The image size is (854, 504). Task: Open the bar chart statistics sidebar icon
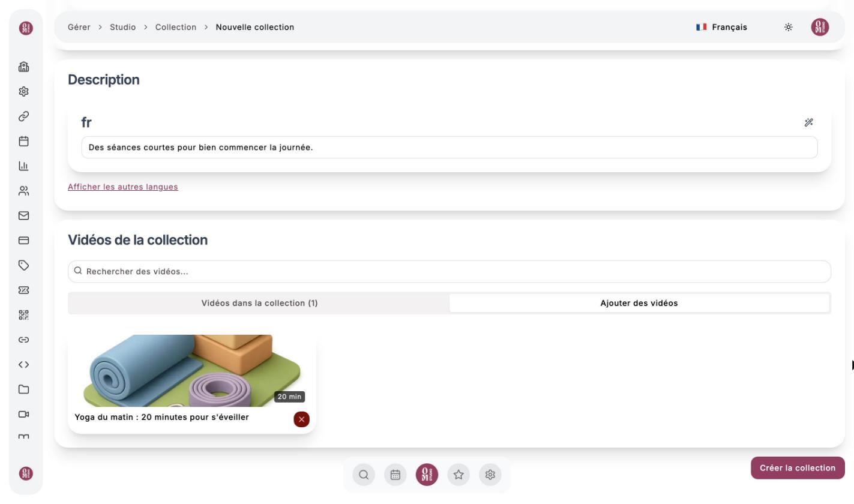pos(24,166)
